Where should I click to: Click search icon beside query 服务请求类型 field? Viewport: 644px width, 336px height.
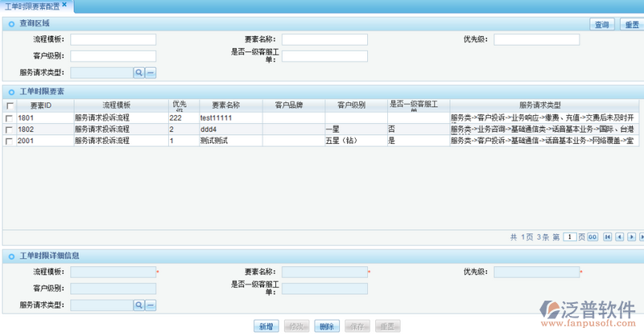[138, 72]
